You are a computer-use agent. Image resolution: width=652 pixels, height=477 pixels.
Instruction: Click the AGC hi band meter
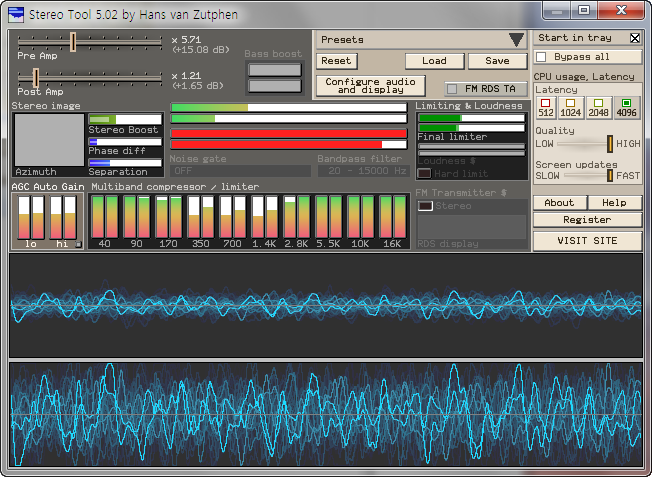(x=63, y=217)
